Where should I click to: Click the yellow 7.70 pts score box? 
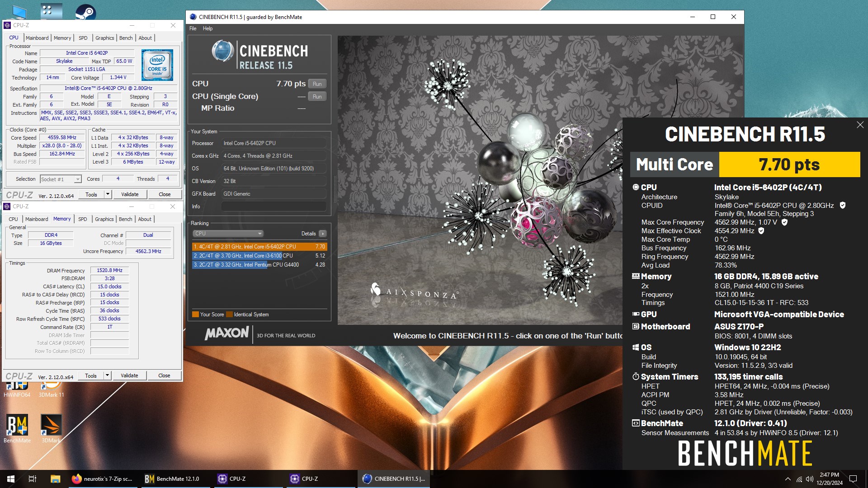tap(789, 164)
